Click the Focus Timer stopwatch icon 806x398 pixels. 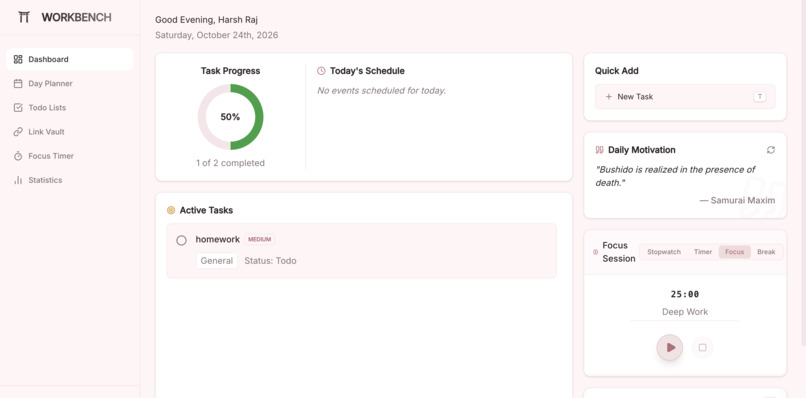tap(18, 156)
